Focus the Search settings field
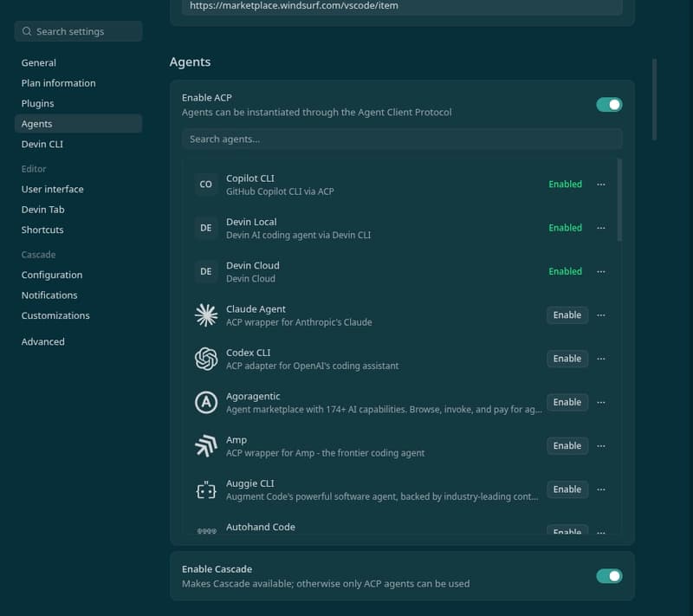The height and width of the screenshot is (616, 693). [x=78, y=31]
